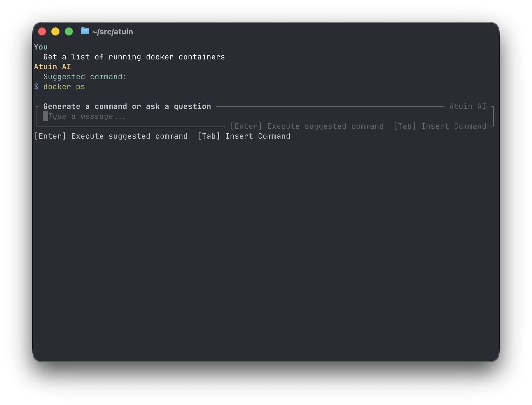The image size is (532, 405).
Task: Click the white "[Tab] Insert Command" hint below the box
Action: pyautogui.click(x=244, y=136)
